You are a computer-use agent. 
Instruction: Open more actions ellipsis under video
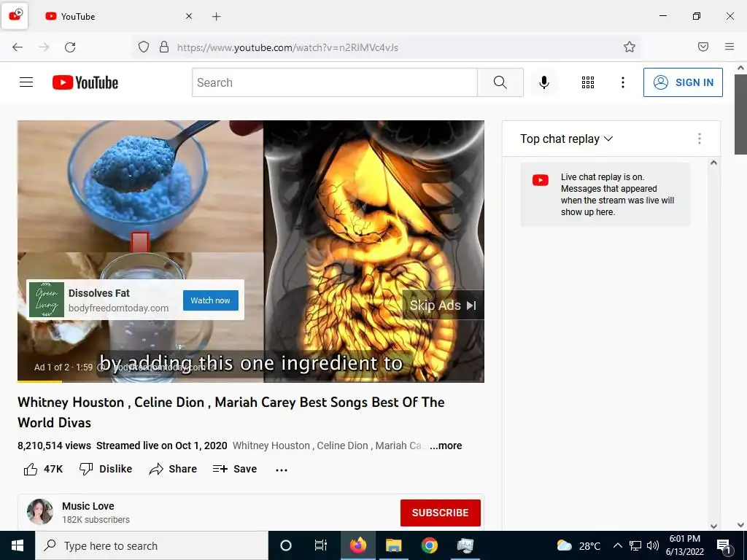(282, 470)
